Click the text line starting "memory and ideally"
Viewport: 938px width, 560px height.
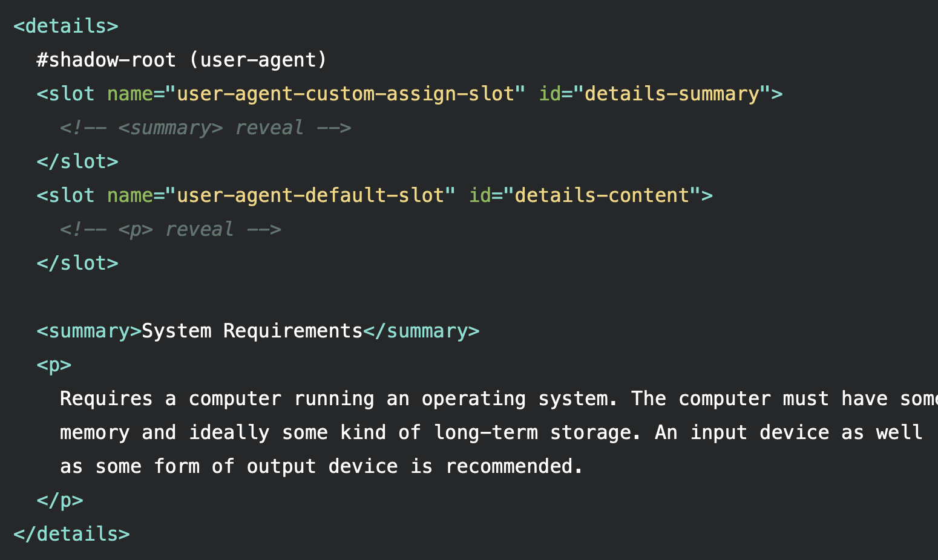(490, 432)
